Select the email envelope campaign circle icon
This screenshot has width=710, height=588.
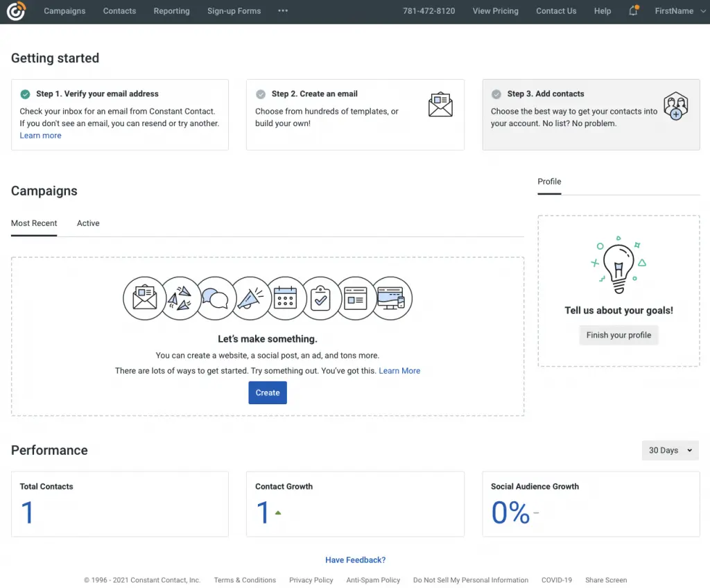pyautogui.click(x=144, y=299)
